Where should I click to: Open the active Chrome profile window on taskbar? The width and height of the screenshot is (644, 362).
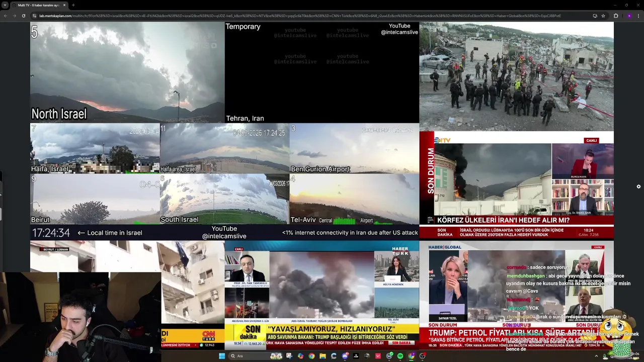point(411,356)
